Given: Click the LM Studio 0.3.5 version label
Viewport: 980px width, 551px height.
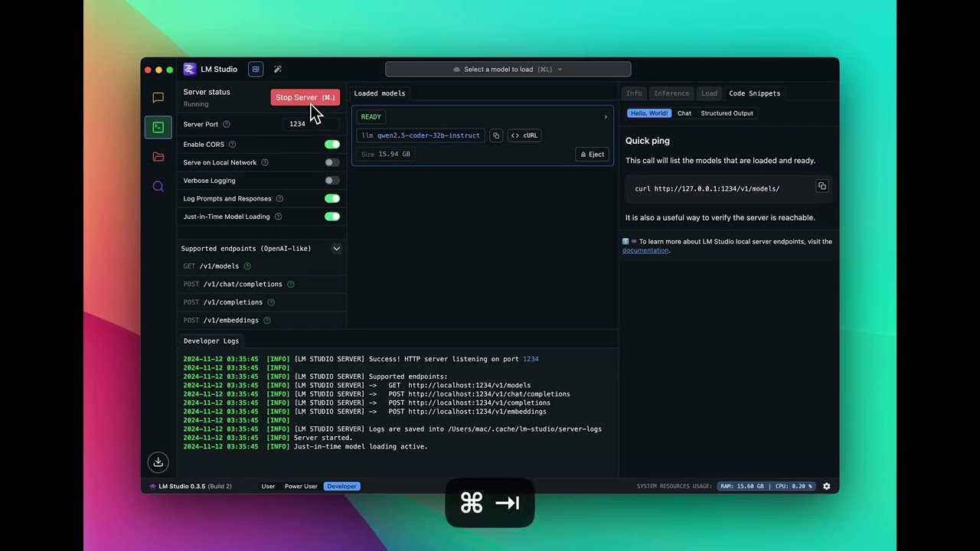Looking at the screenshot, I should [x=191, y=486].
